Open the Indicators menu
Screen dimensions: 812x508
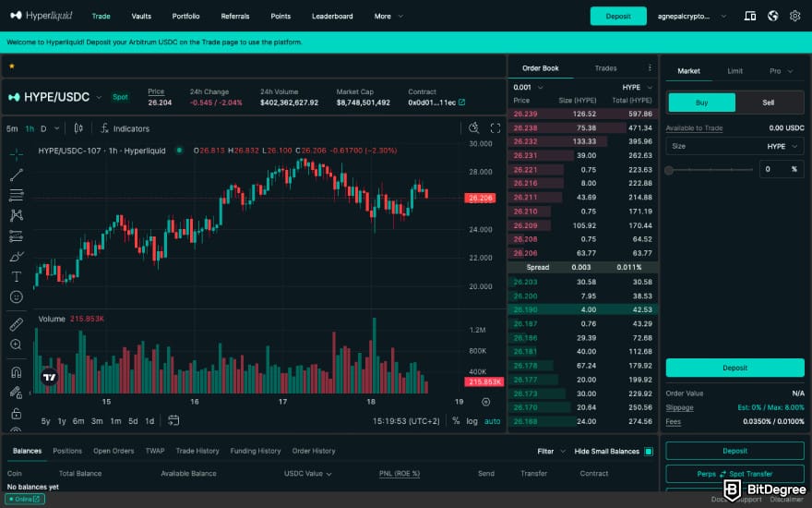point(125,128)
